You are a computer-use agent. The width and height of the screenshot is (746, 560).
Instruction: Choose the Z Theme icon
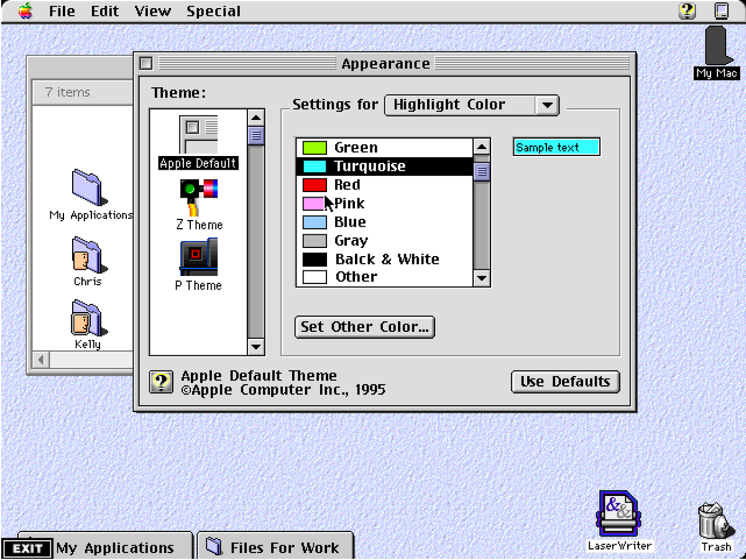click(x=199, y=204)
